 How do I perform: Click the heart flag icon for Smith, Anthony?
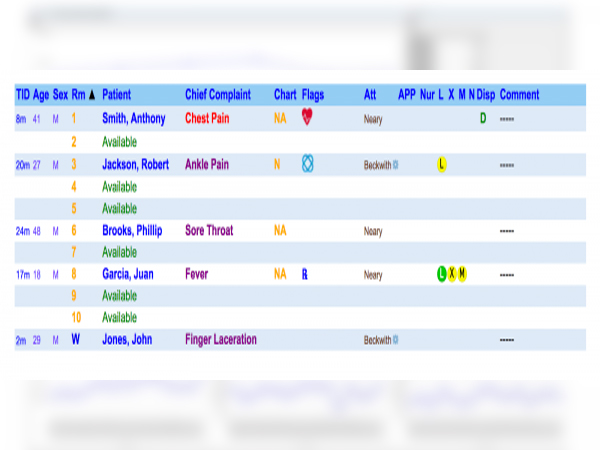tap(307, 117)
